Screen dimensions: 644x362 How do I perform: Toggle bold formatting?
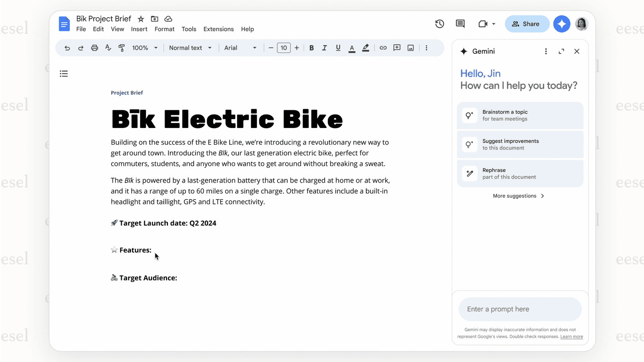point(311,48)
